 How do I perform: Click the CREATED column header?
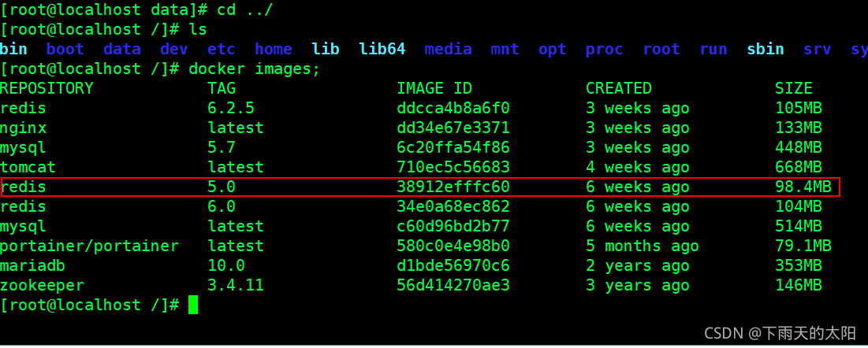click(x=618, y=88)
